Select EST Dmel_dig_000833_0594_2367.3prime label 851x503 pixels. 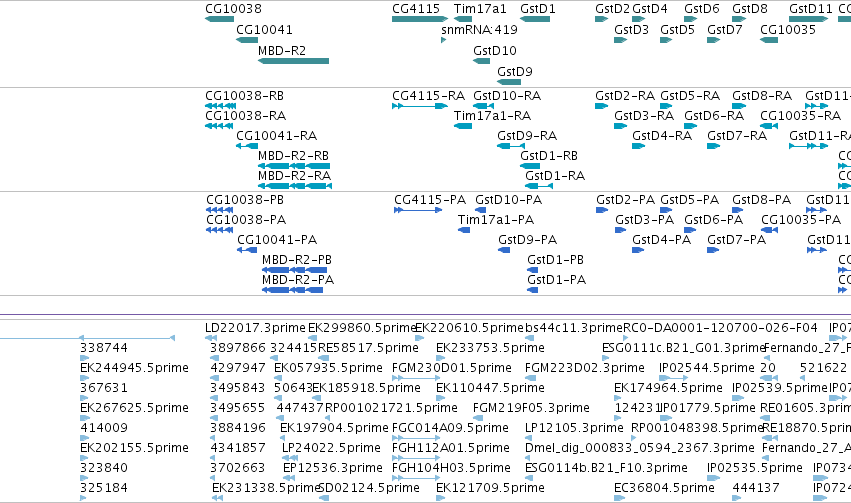(x=640, y=448)
